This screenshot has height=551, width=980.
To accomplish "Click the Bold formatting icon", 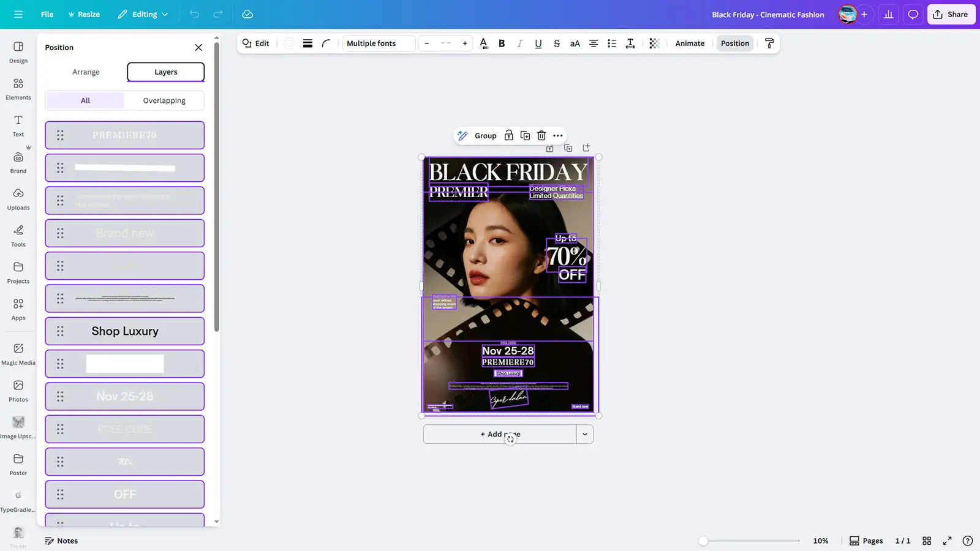I will click(502, 43).
